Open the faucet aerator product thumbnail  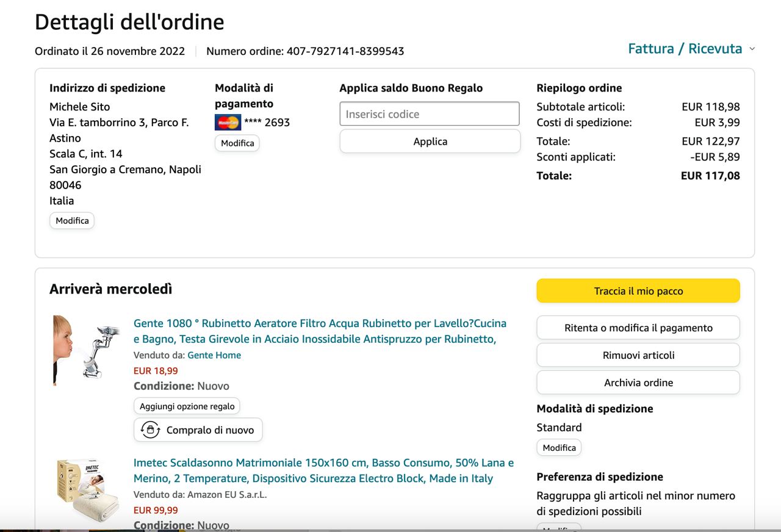coord(87,350)
